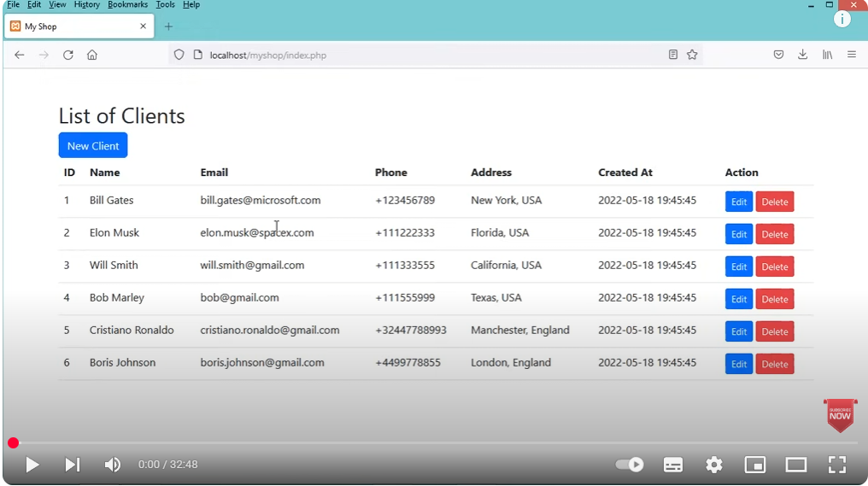The height and width of the screenshot is (486, 868).
Task: Turn on subtitles/closed captions
Action: click(x=673, y=465)
